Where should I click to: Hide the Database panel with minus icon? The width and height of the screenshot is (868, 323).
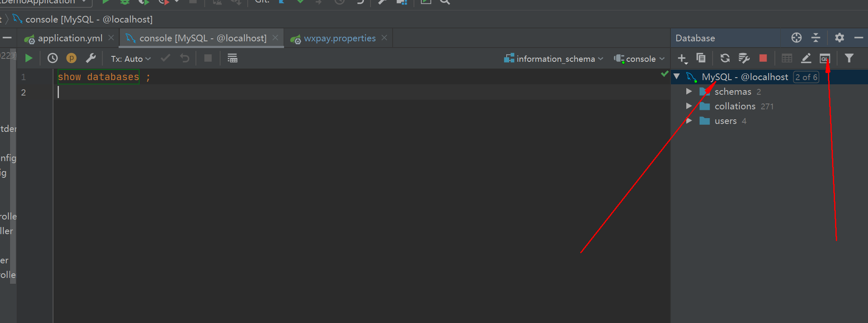click(859, 38)
